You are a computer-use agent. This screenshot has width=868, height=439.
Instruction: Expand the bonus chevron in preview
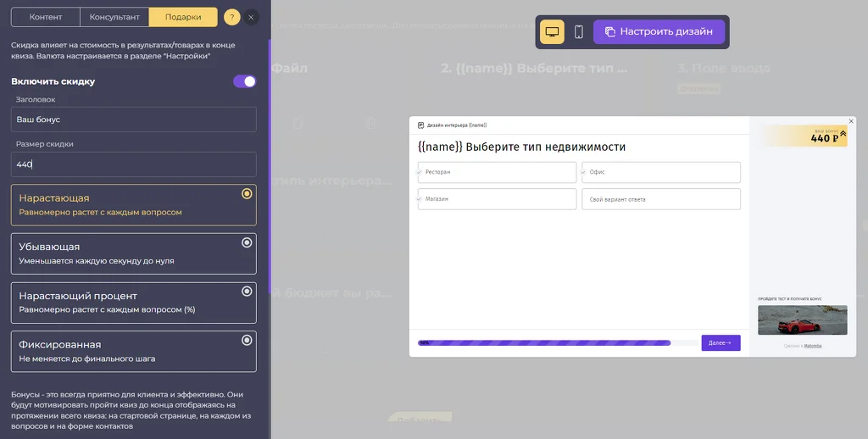click(x=843, y=133)
